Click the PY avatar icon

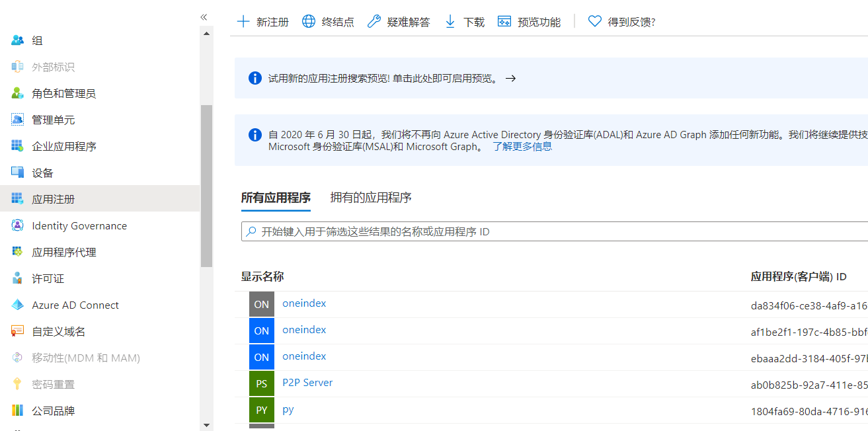(x=262, y=410)
